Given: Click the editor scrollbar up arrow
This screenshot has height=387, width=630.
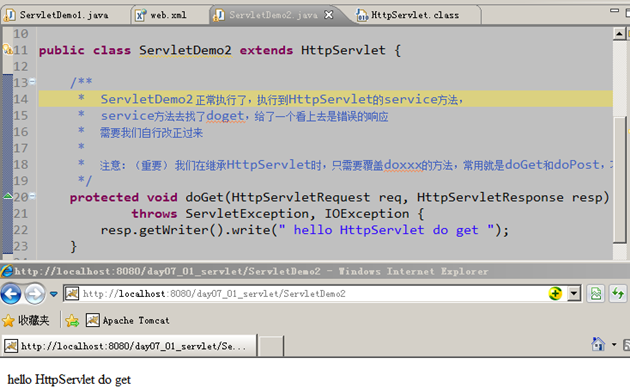Looking at the screenshot, I should pyautogui.click(x=619, y=34).
